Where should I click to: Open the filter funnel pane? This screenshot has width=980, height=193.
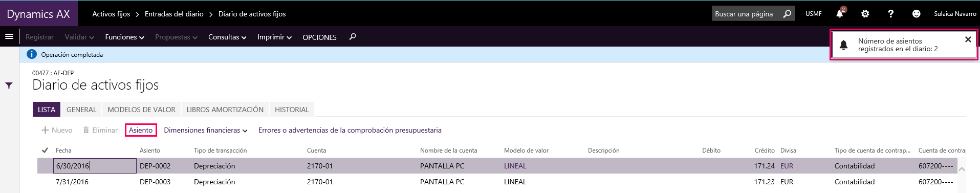(9, 85)
